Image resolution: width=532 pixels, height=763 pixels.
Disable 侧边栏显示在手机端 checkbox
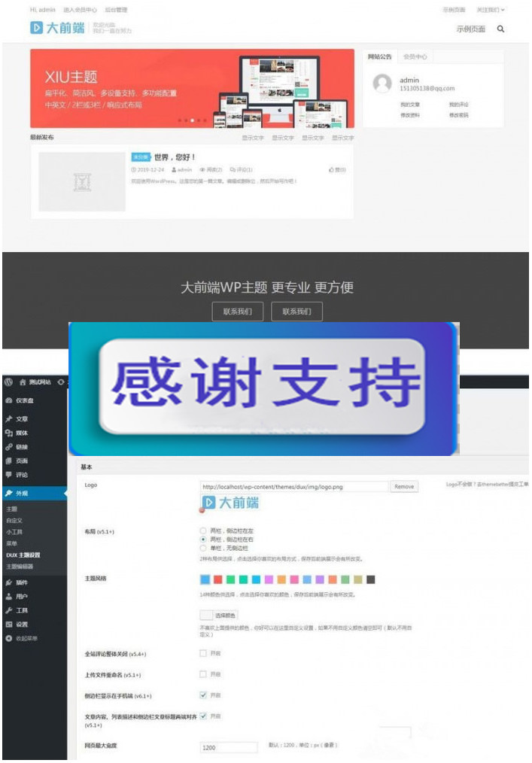coord(203,695)
